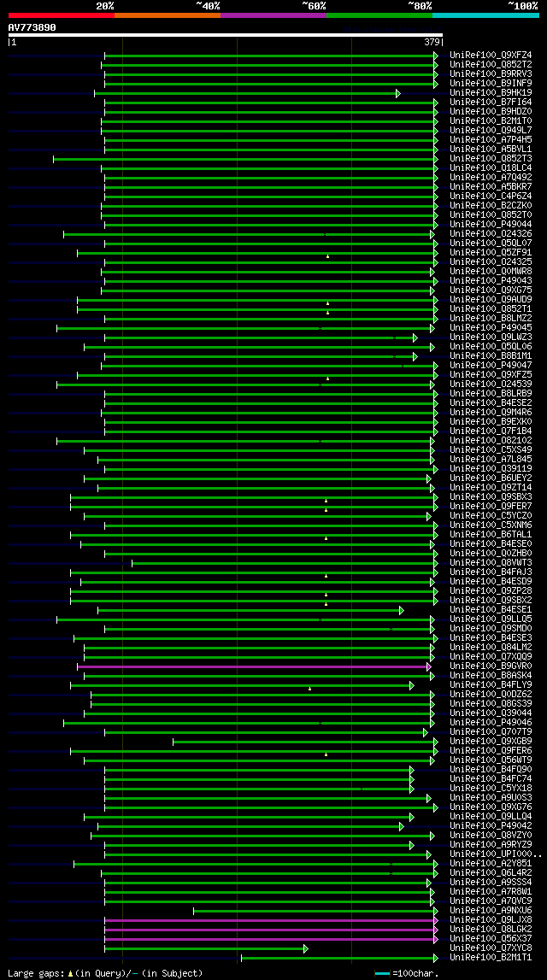The height and width of the screenshot is (980, 547).
Task: Click the 379 query length label
Action: coord(432,43)
